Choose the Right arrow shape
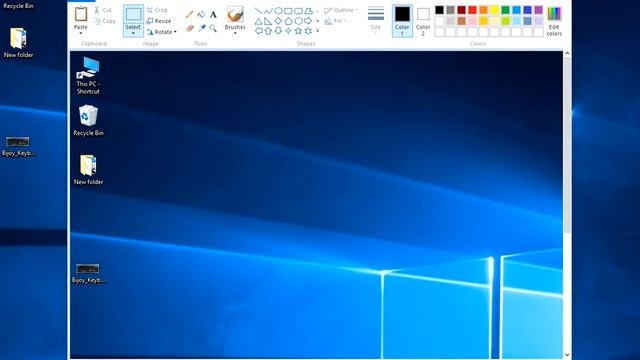Viewport: 640px width, 360px height. 309,21
